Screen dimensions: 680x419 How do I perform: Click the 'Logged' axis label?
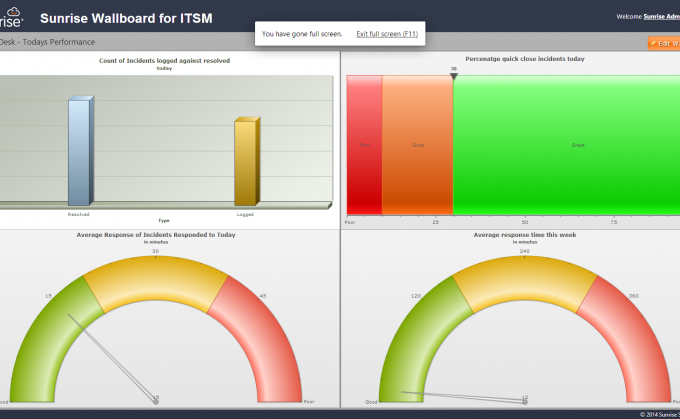point(245,214)
